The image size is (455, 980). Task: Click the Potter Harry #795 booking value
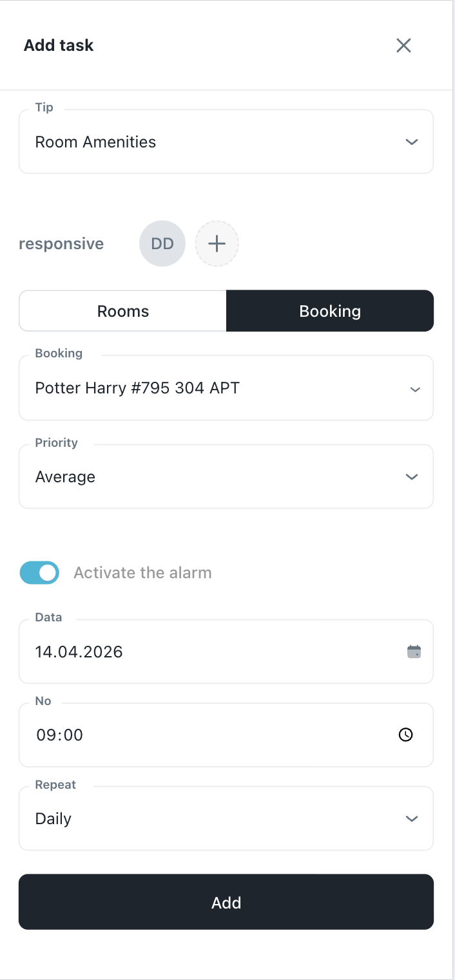coord(137,388)
